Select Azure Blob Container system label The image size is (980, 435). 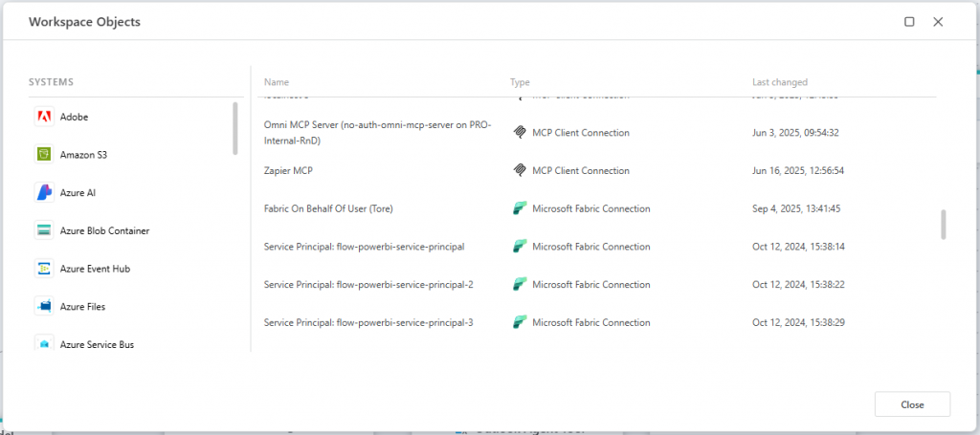click(104, 230)
